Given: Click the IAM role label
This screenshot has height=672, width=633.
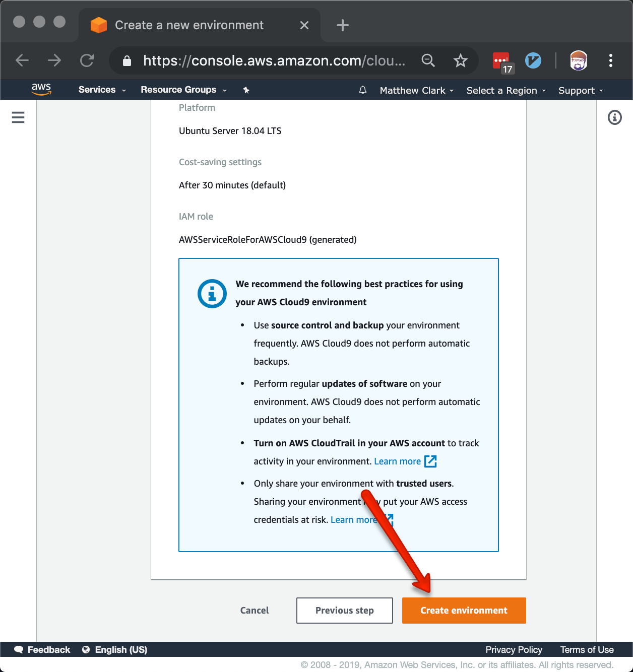Looking at the screenshot, I should (x=196, y=217).
